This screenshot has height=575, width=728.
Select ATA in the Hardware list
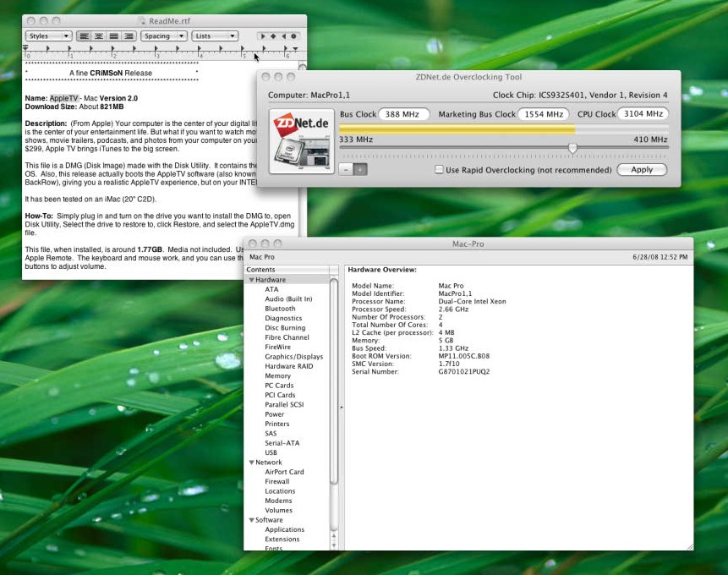271,289
